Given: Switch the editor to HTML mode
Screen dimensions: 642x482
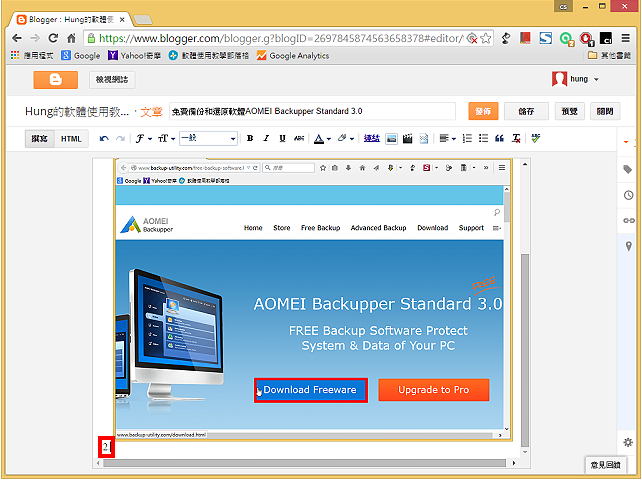Looking at the screenshot, I should [71, 139].
